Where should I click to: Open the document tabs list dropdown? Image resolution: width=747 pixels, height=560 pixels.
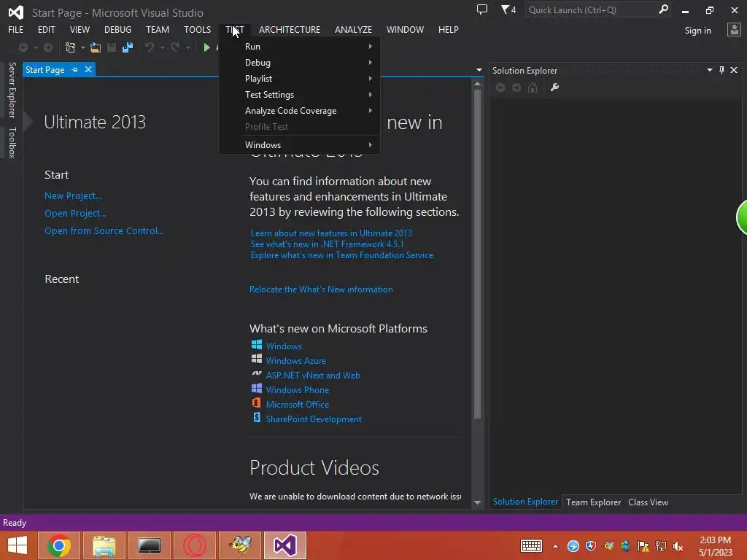pyautogui.click(x=479, y=70)
